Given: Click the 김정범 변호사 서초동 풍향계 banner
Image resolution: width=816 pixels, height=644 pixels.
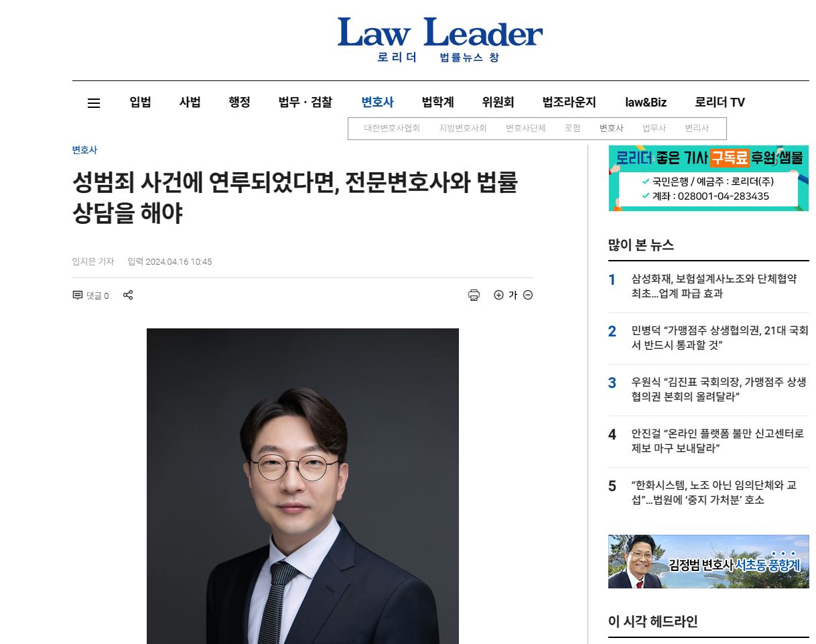Looking at the screenshot, I should click(708, 562).
